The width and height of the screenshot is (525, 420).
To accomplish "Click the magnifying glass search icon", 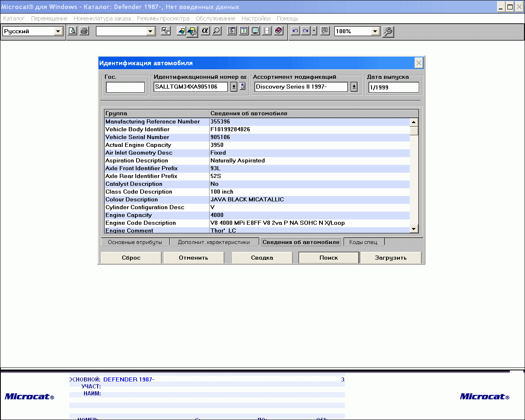I will pos(217,31).
